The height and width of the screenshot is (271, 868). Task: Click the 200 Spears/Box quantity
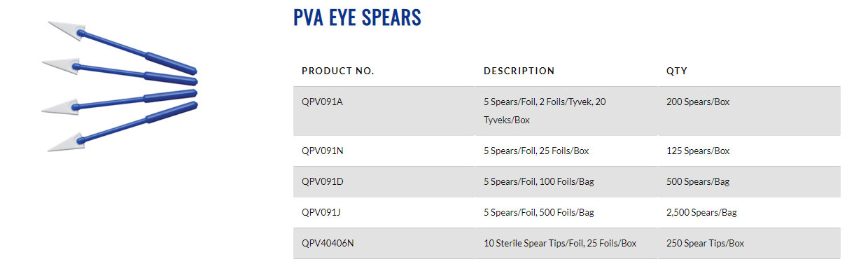pos(698,102)
